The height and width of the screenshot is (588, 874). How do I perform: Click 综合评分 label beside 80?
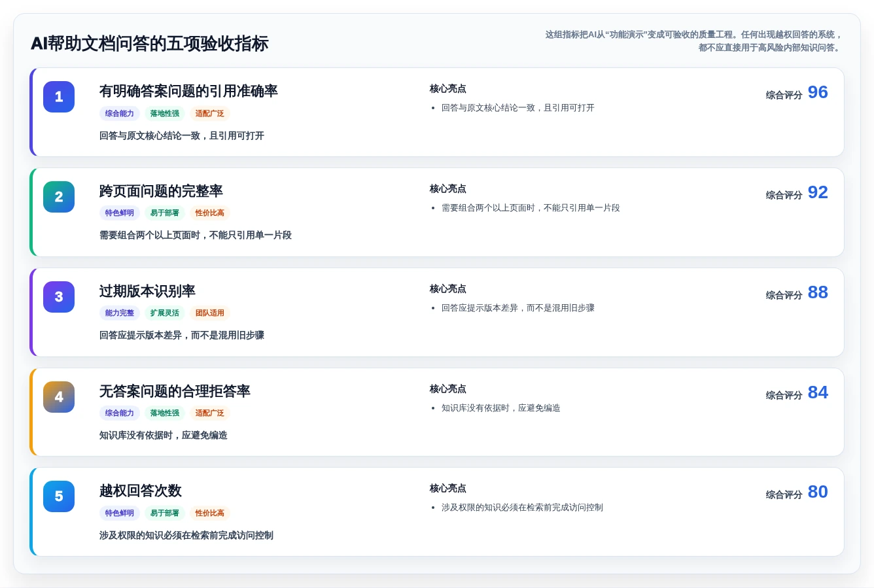pyautogui.click(x=784, y=495)
